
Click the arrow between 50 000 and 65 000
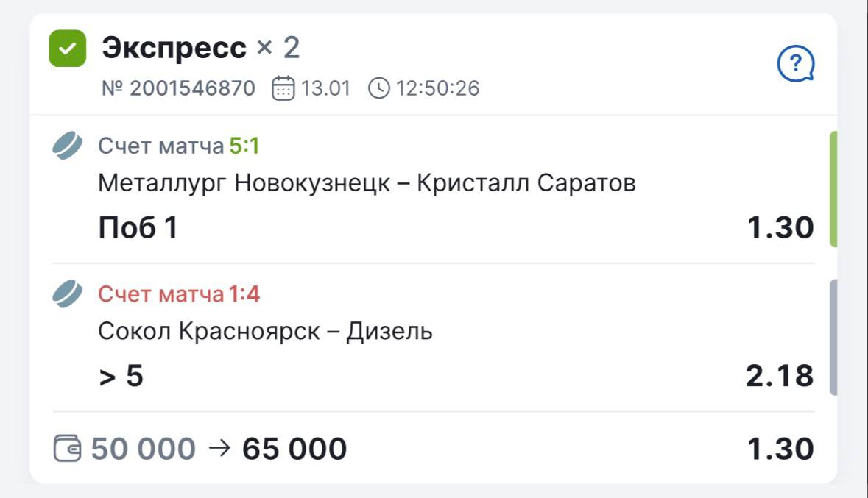219,448
